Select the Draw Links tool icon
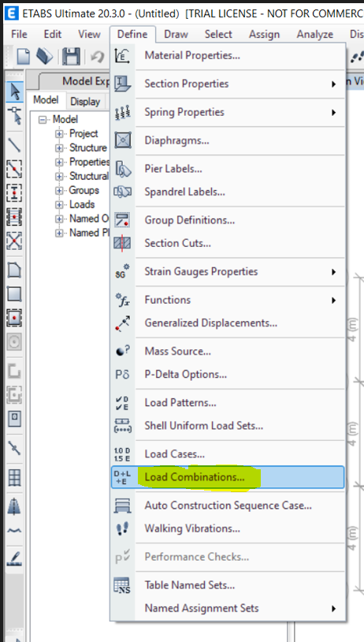364x642 pixels. point(15,448)
